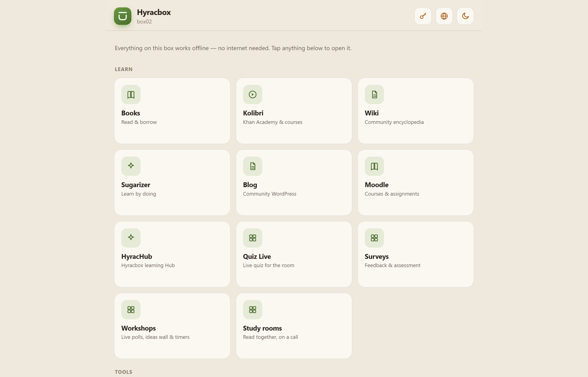
Task: Open the key login icon button
Action: pos(423,16)
